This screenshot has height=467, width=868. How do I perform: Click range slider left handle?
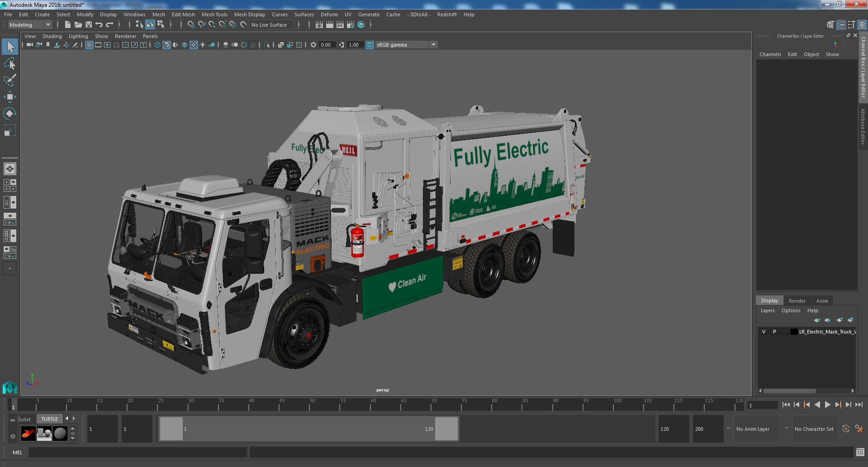[x=171, y=429]
